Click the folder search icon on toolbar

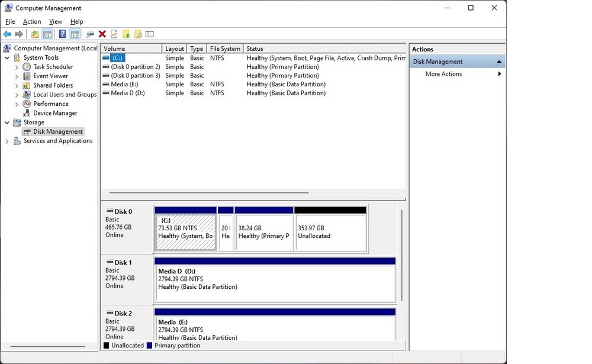[137, 34]
